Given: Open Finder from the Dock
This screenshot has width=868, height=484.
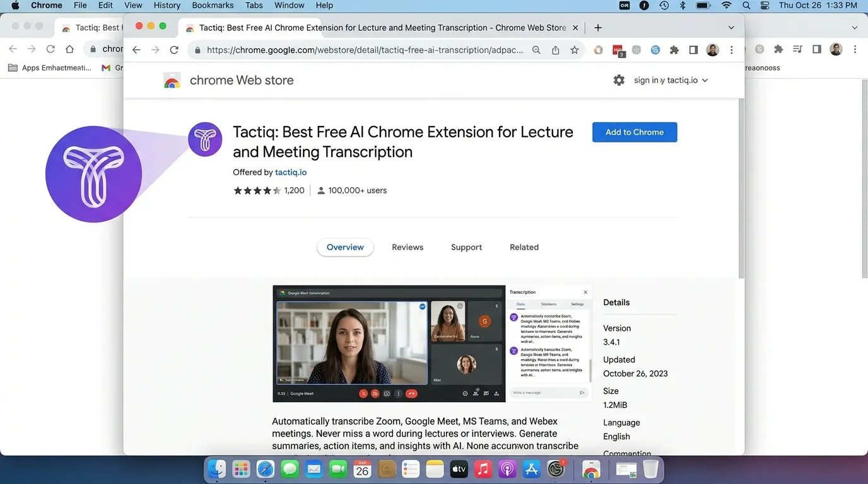Looking at the screenshot, I should pyautogui.click(x=216, y=469).
